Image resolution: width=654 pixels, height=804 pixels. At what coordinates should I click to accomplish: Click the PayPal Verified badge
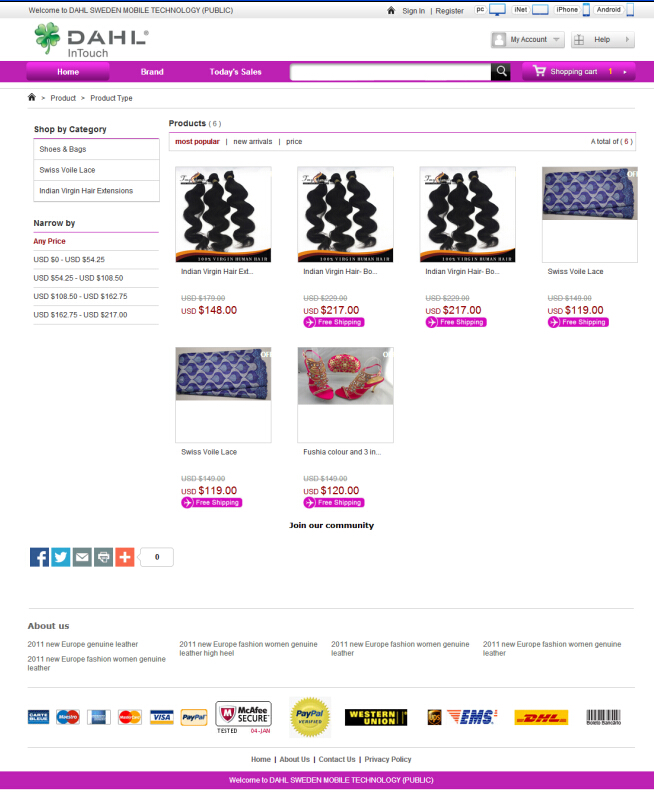click(310, 717)
